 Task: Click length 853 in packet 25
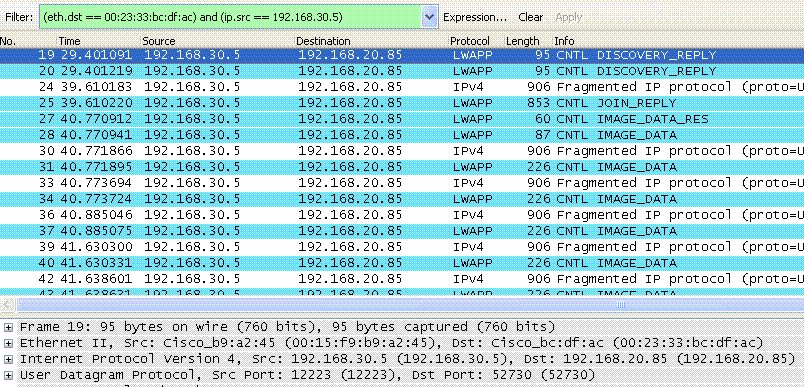[x=538, y=103]
